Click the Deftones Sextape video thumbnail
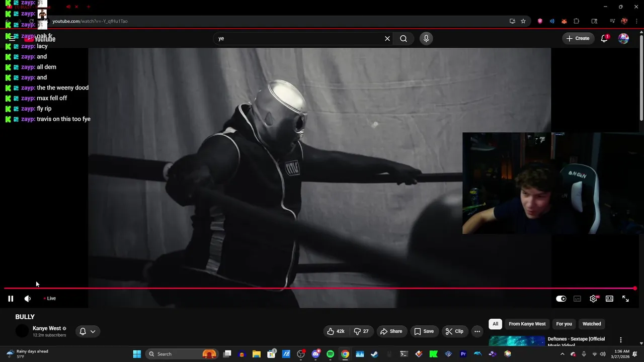 517,341
